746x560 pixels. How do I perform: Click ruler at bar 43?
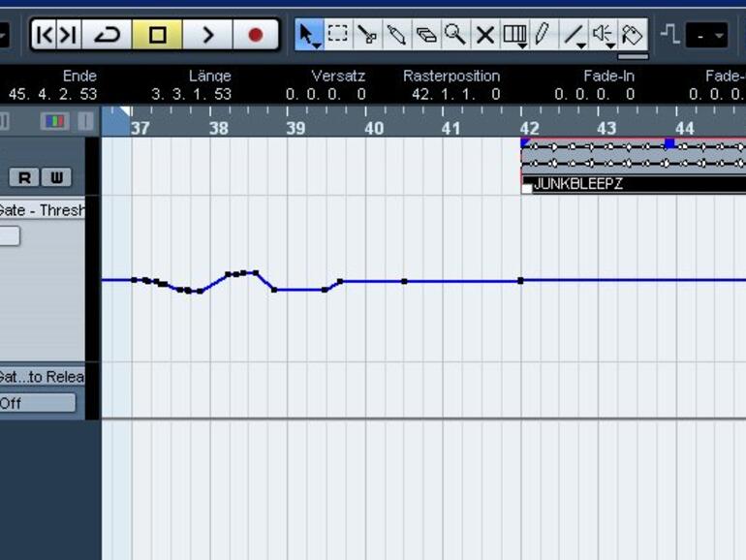(x=606, y=128)
